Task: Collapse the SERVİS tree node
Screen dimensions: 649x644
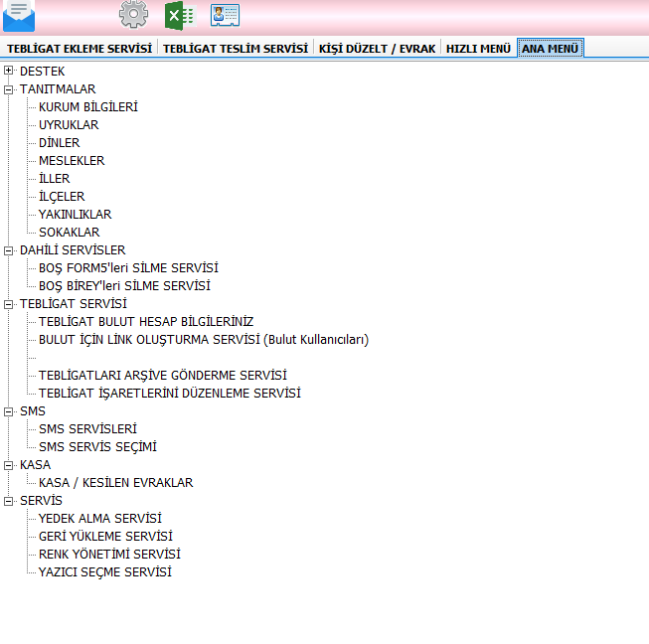Action: (x=9, y=501)
